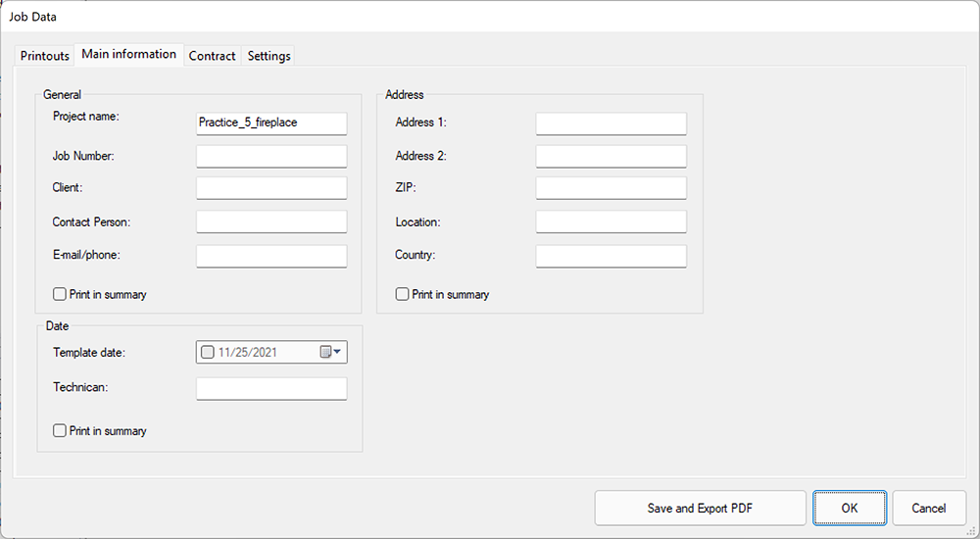Confirm with the OK button

[x=850, y=508]
